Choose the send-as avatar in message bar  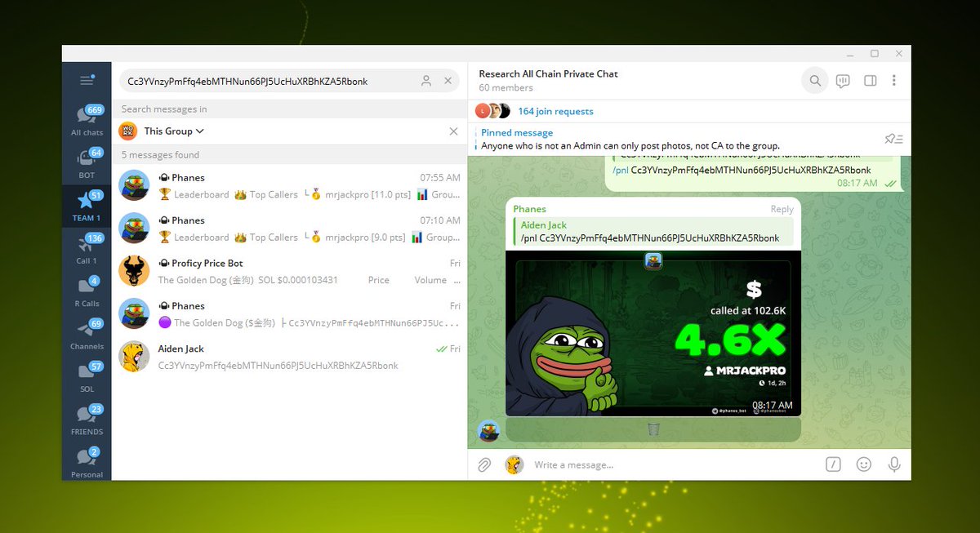coord(514,464)
